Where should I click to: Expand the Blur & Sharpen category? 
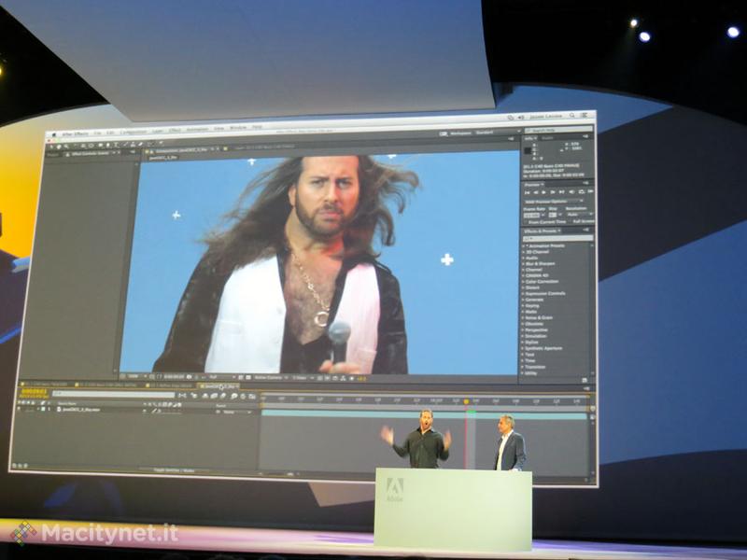(x=524, y=264)
